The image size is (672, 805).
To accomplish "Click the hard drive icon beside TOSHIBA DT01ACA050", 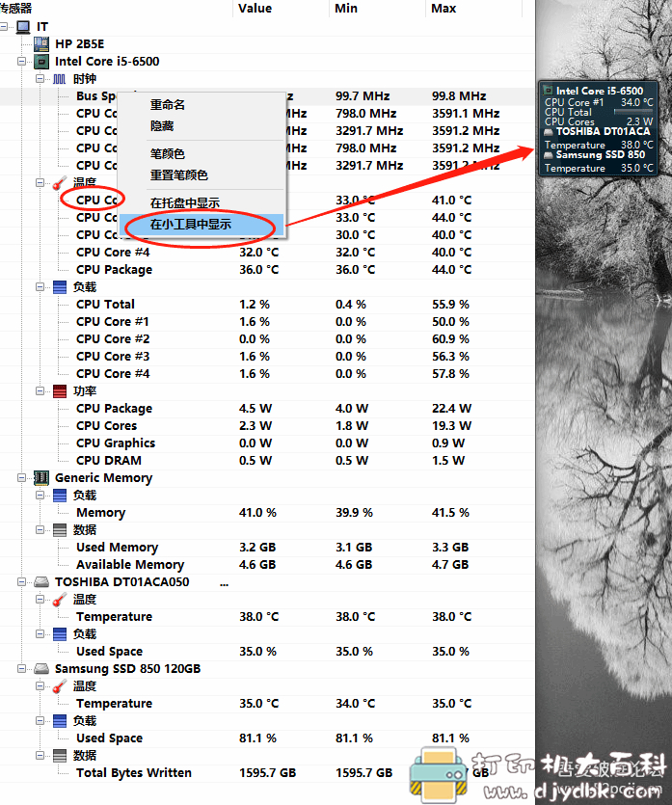I will coord(41,582).
